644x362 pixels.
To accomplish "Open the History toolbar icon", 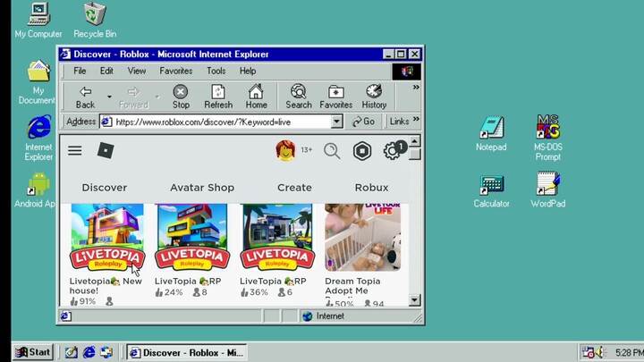I will point(374,97).
